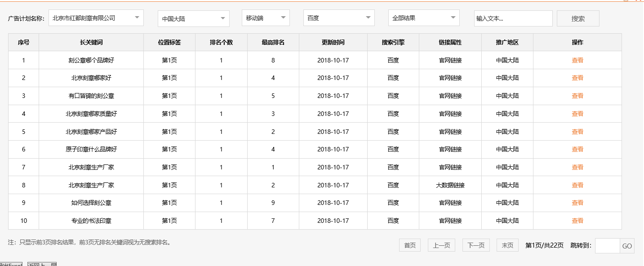Click the 输入文本 search text field
This screenshot has height=266, width=644.
(514, 18)
